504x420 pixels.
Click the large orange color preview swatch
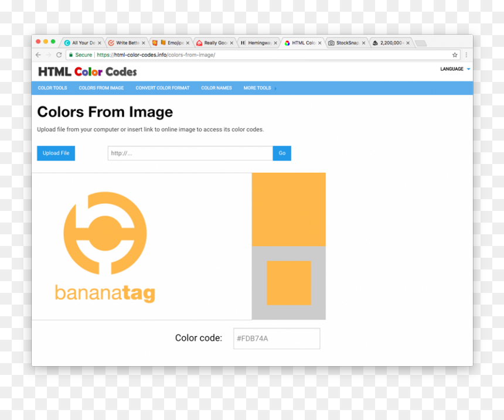pyautogui.click(x=289, y=210)
